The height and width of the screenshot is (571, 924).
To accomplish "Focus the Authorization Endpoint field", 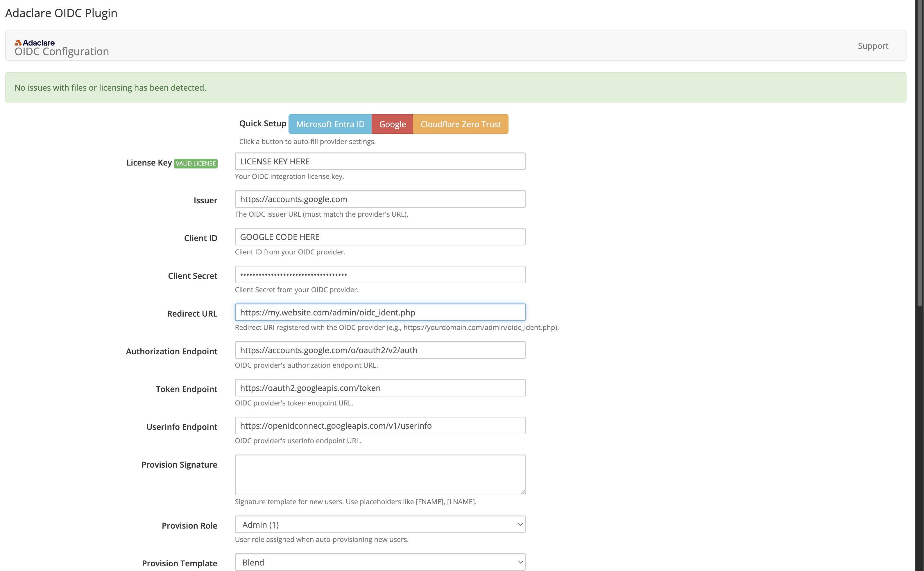I will pyautogui.click(x=380, y=350).
